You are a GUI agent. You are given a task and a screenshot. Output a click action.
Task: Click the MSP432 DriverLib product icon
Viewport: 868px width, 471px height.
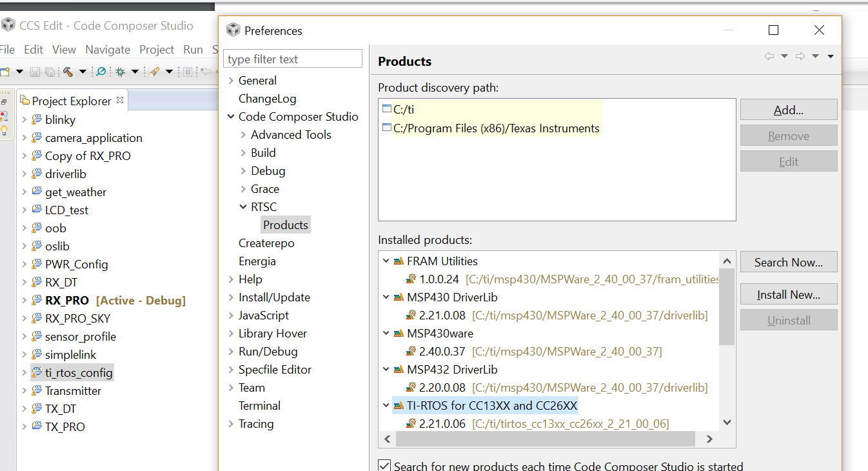coord(399,370)
